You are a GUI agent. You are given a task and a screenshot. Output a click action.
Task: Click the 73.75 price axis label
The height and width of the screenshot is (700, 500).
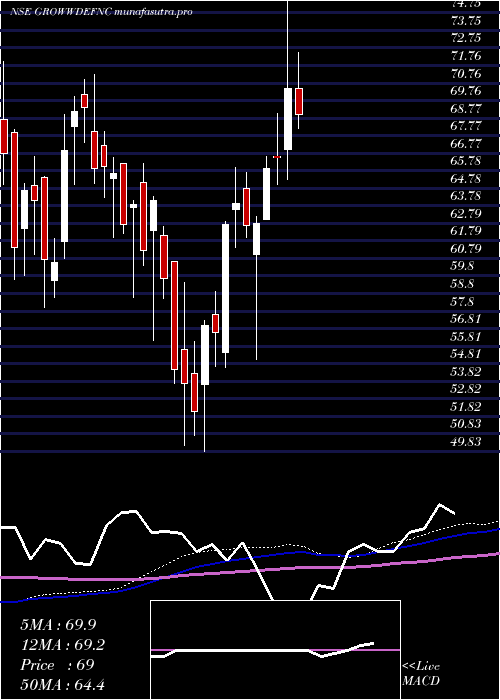[x=466, y=21]
